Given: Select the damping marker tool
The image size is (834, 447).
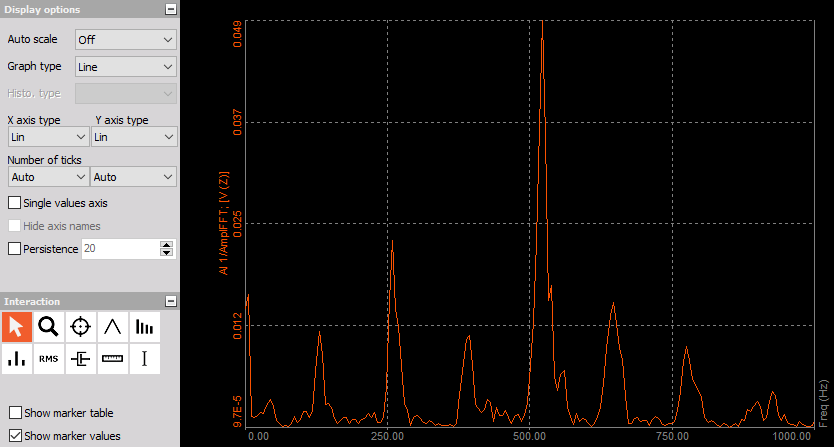Looking at the screenshot, I should click(x=80, y=359).
